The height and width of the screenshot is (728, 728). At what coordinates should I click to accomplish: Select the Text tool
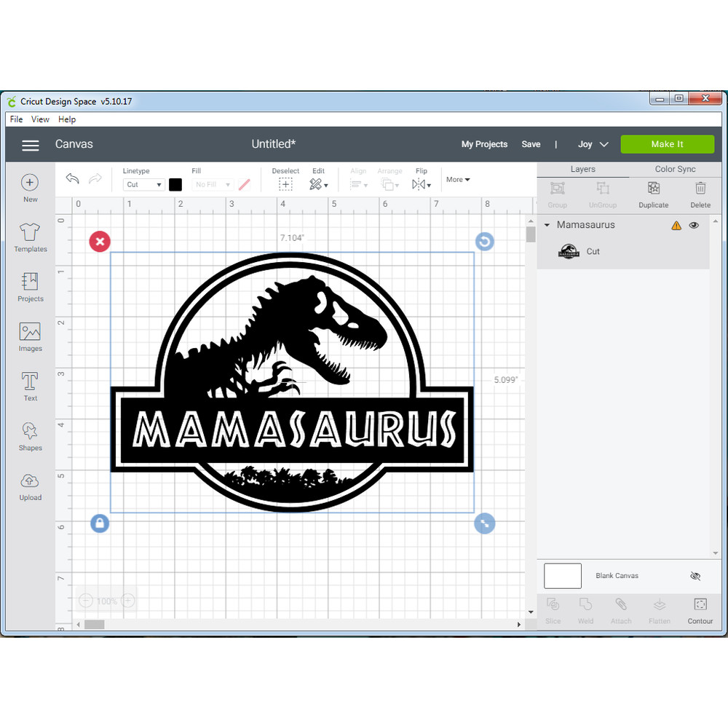[x=30, y=386]
